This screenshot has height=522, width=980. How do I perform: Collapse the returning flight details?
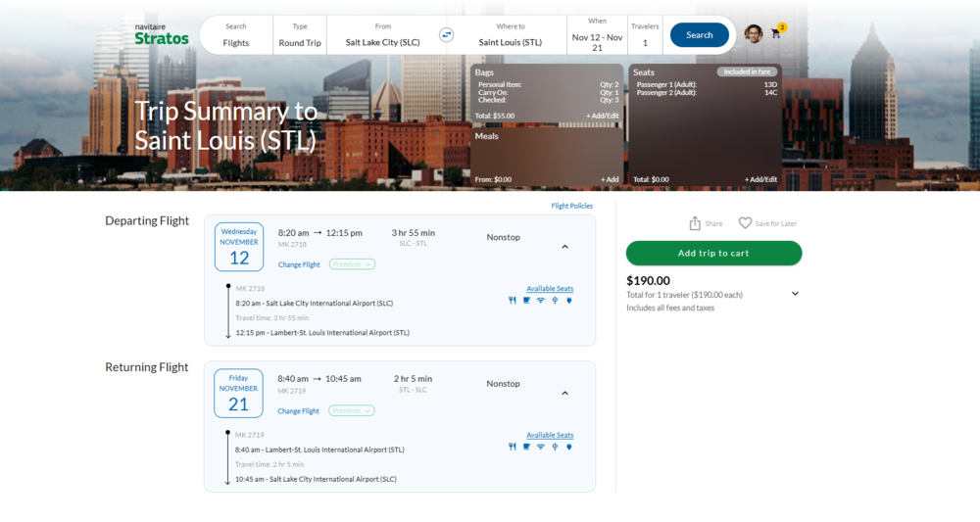pyautogui.click(x=564, y=393)
